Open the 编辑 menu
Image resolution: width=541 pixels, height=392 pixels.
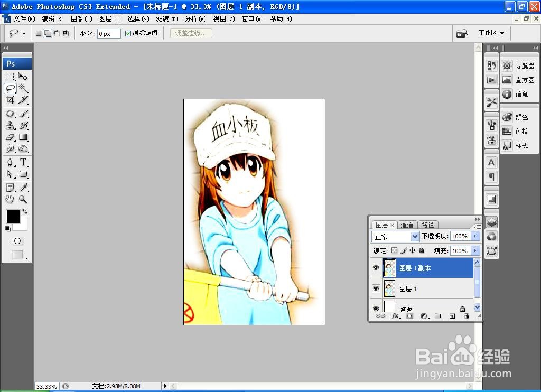[x=53, y=19]
